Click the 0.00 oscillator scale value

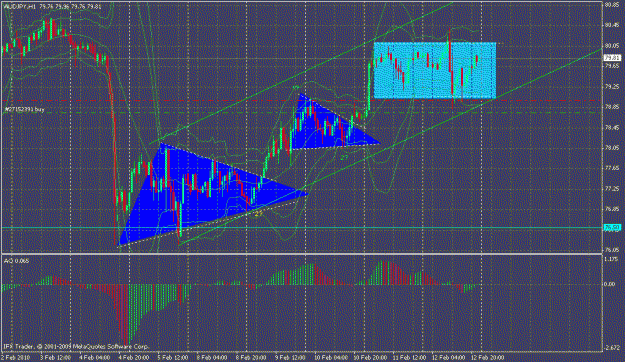pos(610,284)
